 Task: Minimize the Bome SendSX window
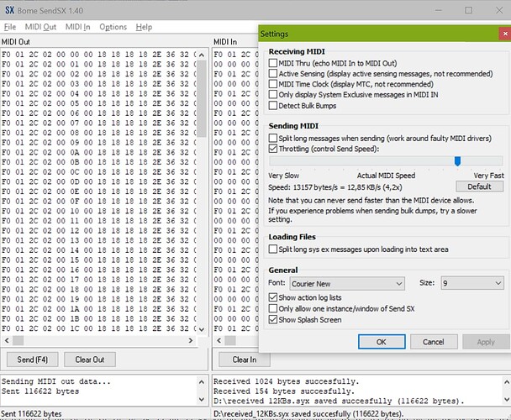[439, 10]
